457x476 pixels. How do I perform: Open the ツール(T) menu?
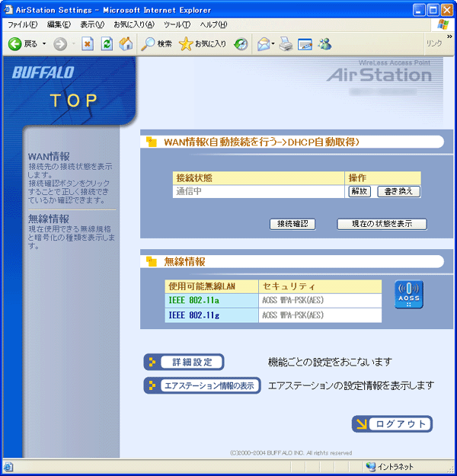click(x=177, y=24)
